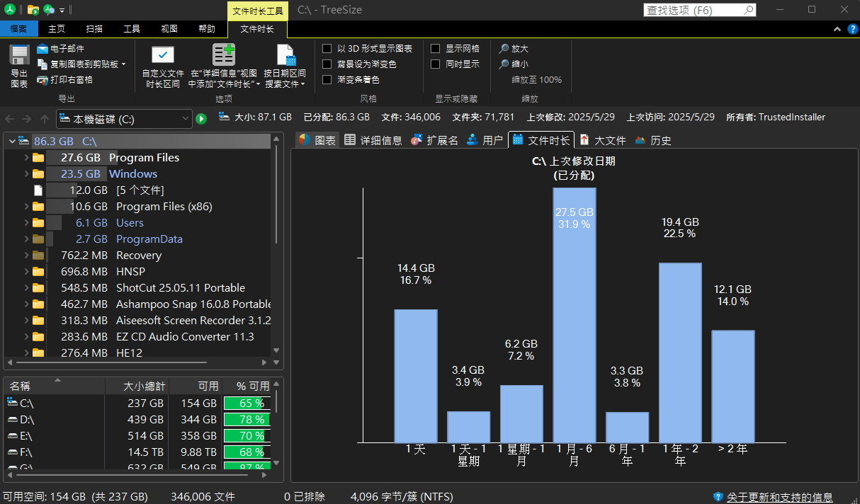
Task: Enable the 显示网格 checkbox
Action: tap(436, 49)
